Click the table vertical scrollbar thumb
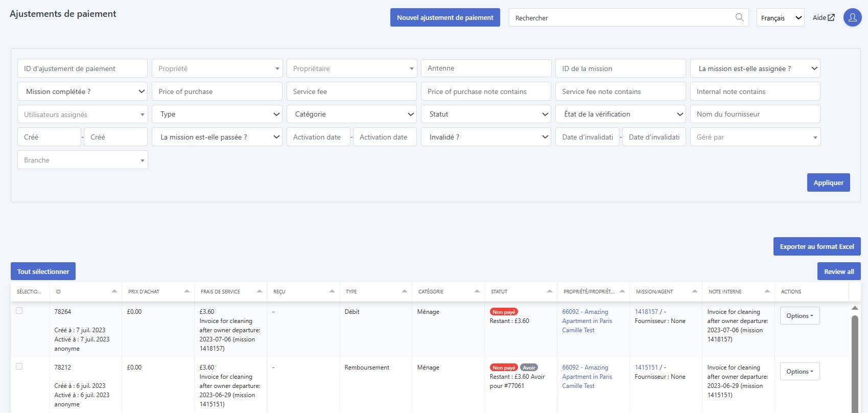Screen dimensions: 868x413 pyautogui.click(x=855, y=363)
